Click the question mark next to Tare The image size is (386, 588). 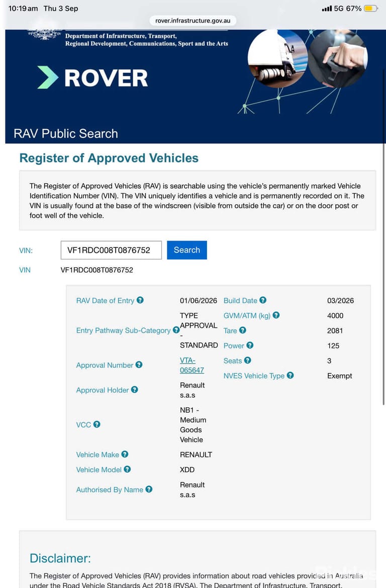pyautogui.click(x=243, y=330)
